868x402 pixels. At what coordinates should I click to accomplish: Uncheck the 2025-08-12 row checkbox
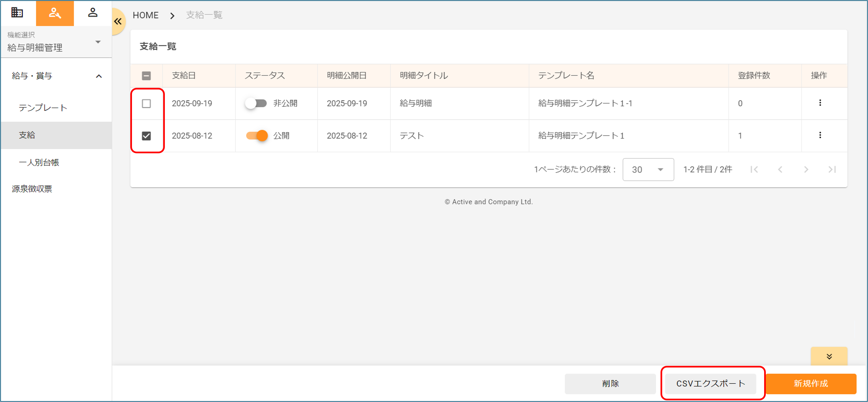[146, 136]
